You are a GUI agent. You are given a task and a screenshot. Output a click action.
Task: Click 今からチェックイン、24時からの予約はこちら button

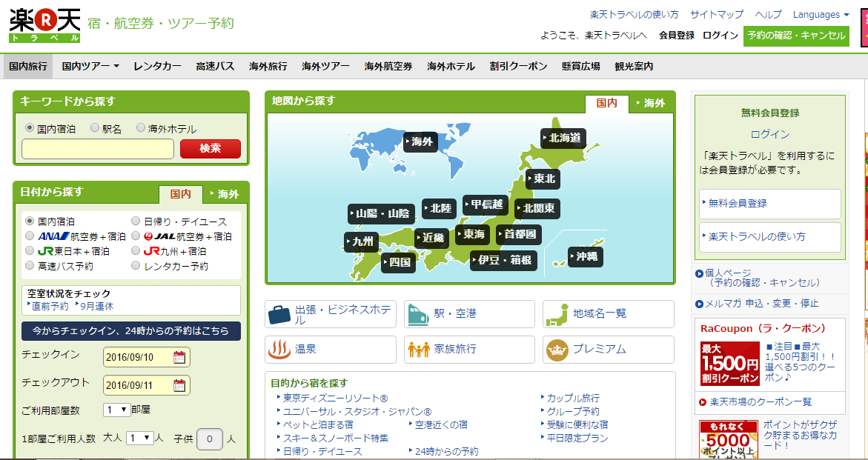coord(131,331)
